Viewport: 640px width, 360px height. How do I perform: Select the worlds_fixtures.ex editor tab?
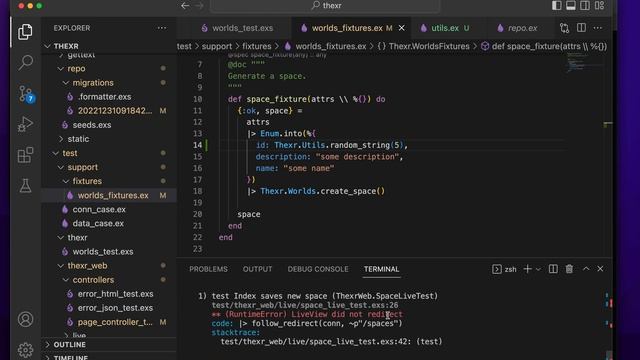pyautogui.click(x=347, y=28)
